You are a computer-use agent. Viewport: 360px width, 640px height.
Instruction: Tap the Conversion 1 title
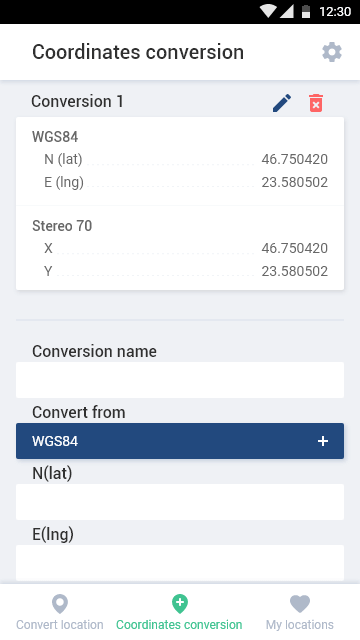[x=78, y=102]
